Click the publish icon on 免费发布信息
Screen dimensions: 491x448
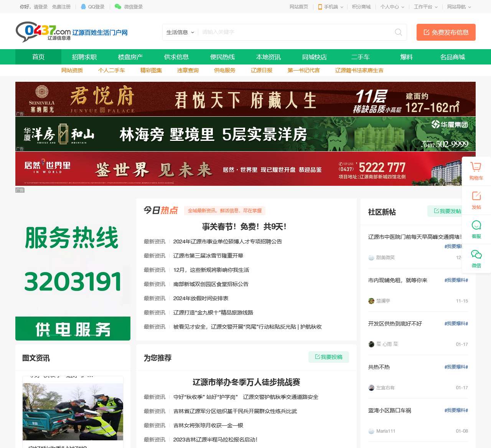pos(427,32)
